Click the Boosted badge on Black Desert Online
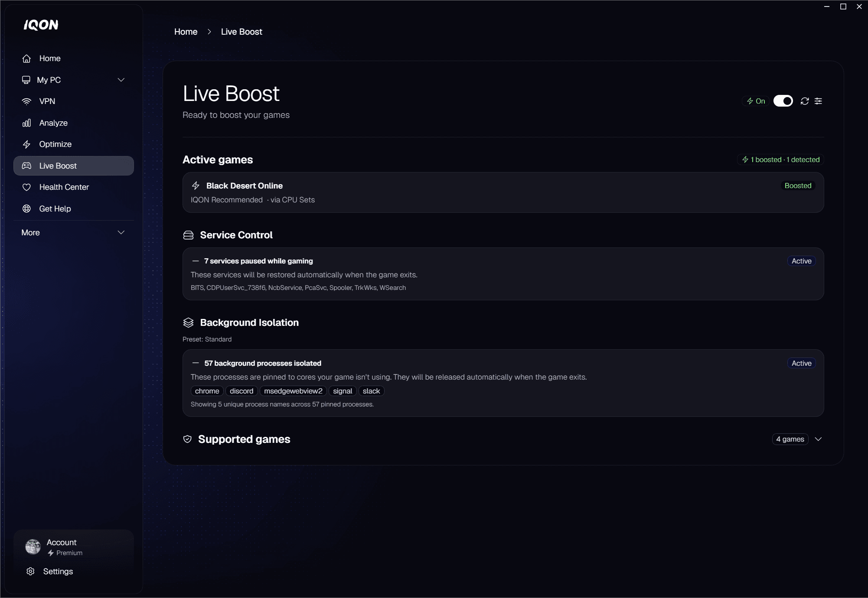The image size is (868, 598). tap(798, 185)
